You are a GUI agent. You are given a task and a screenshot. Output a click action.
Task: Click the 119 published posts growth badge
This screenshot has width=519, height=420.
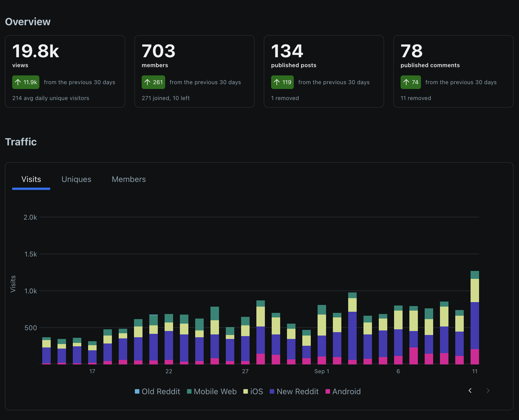(282, 82)
